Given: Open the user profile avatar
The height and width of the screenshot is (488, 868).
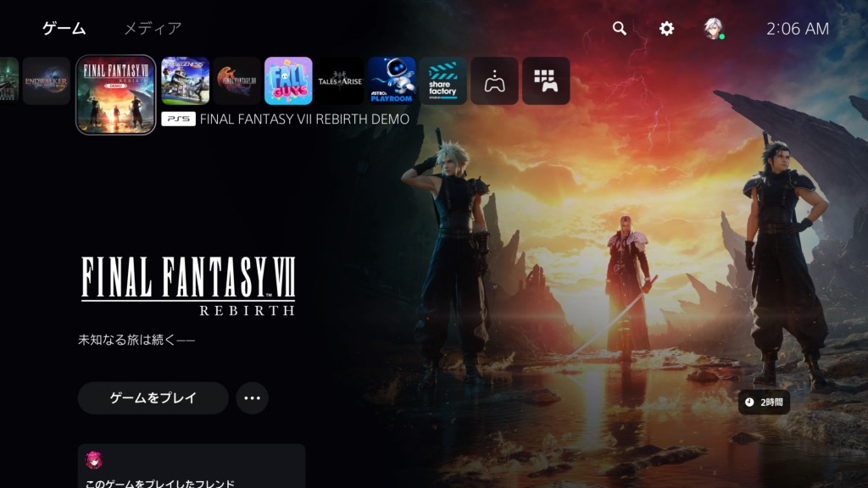Looking at the screenshot, I should [x=714, y=29].
